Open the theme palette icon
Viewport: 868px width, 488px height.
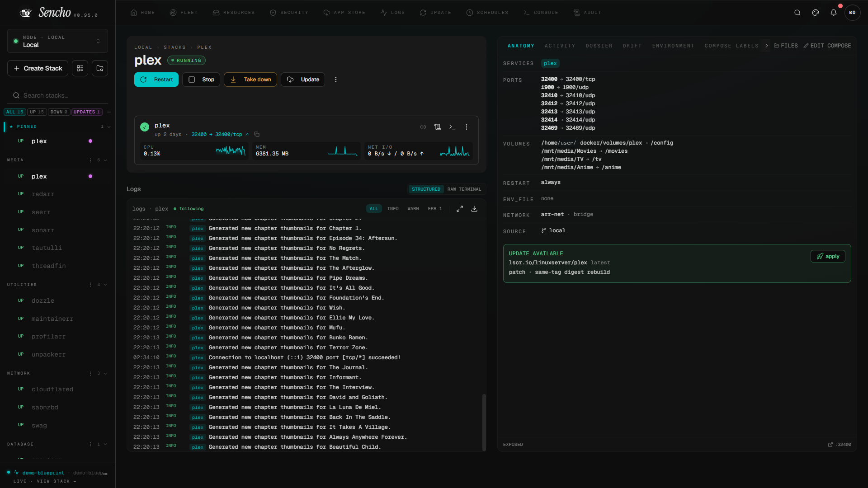(x=816, y=13)
